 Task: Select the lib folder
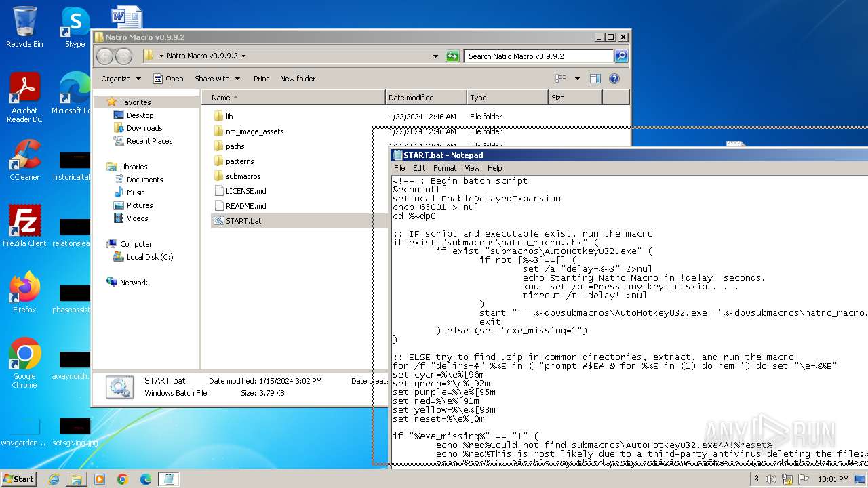229,117
